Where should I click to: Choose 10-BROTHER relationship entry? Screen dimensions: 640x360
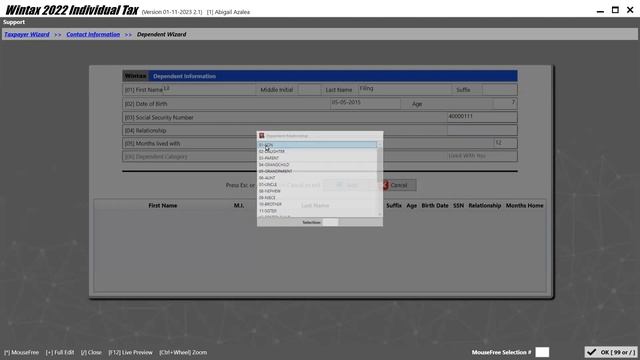(317, 204)
